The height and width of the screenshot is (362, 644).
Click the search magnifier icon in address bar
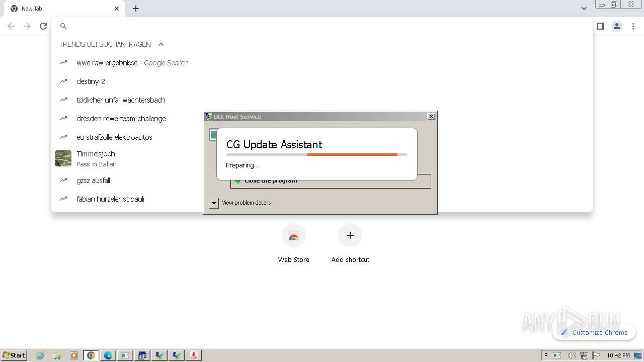coord(63,26)
